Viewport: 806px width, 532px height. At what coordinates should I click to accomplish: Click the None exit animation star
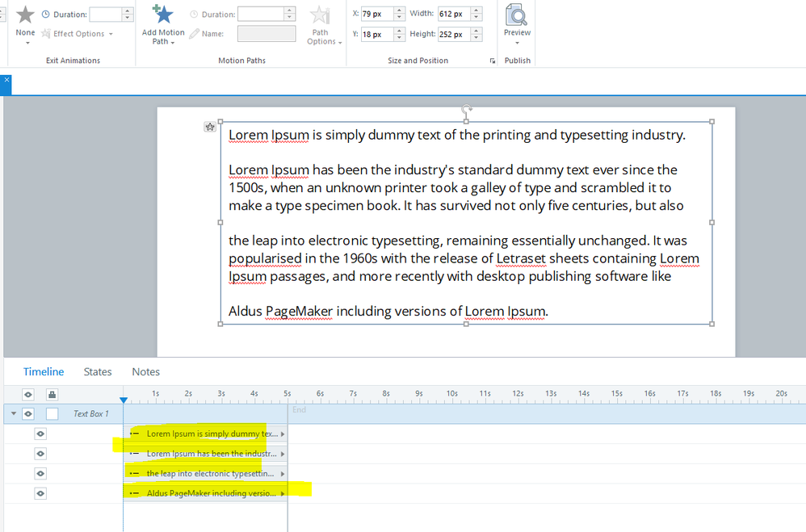pos(26,15)
